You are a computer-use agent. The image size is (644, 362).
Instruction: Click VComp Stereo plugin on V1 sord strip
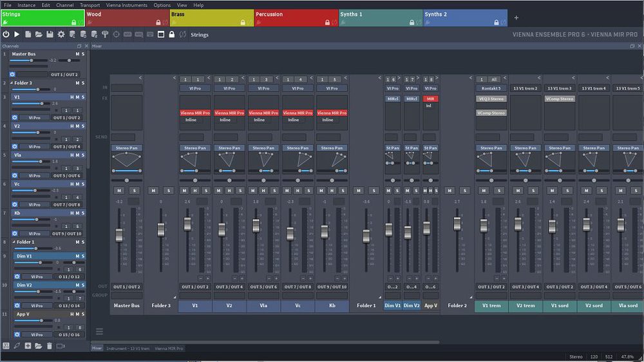pos(560,99)
